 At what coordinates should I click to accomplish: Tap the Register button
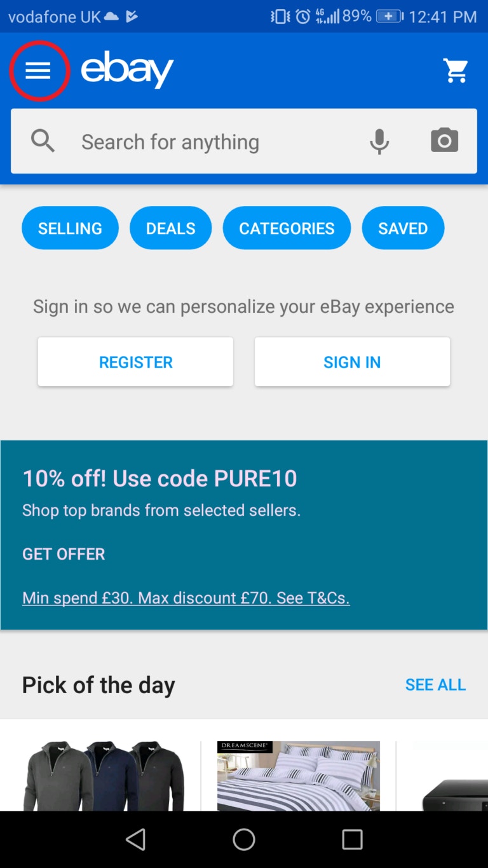135,362
